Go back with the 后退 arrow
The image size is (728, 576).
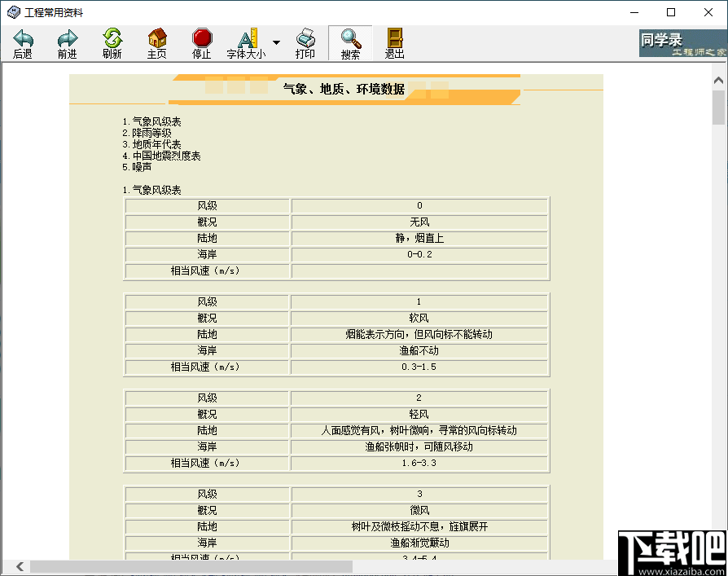[x=22, y=44]
